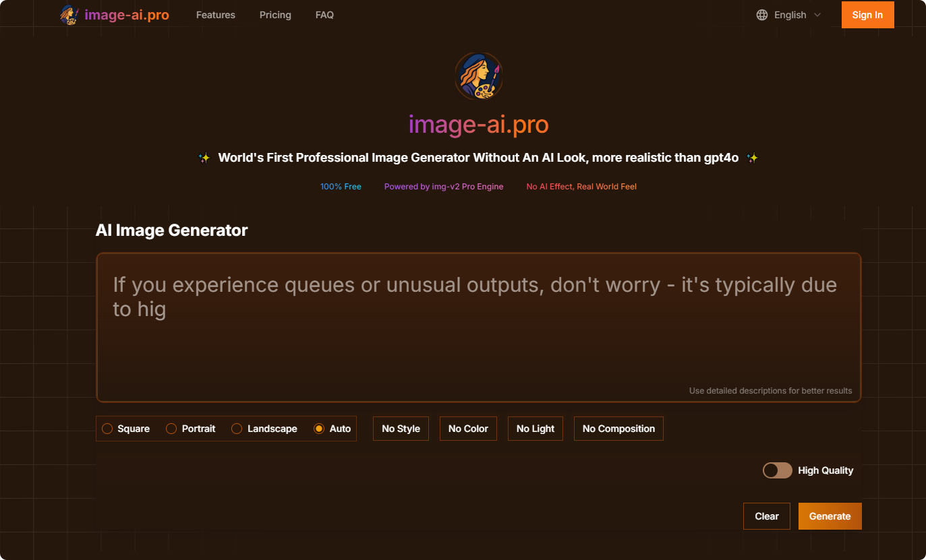Select the Square aspect ratio
Viewport: 926px width, 560px height.
coord(107,429)
